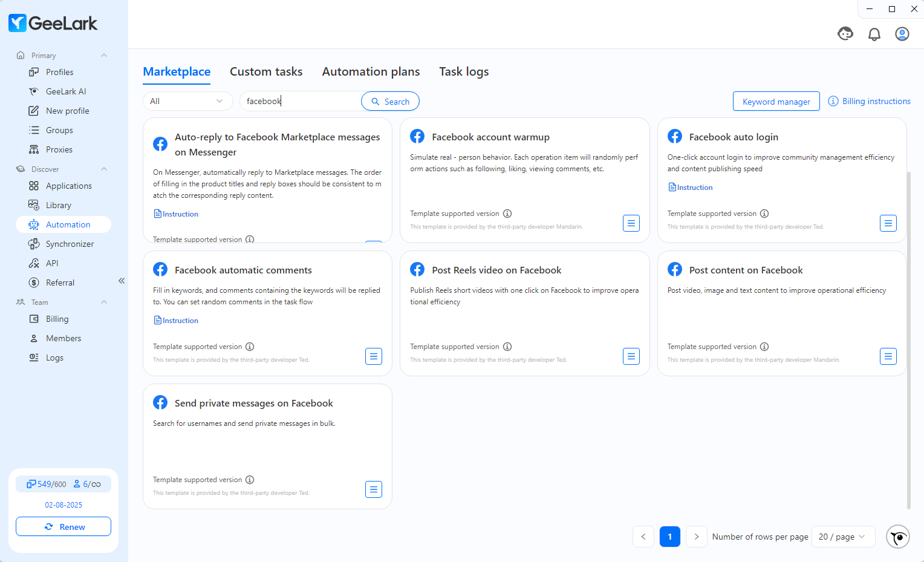
Task: Open Instruction link on Facebook auto login card
Action: (690, 187)
